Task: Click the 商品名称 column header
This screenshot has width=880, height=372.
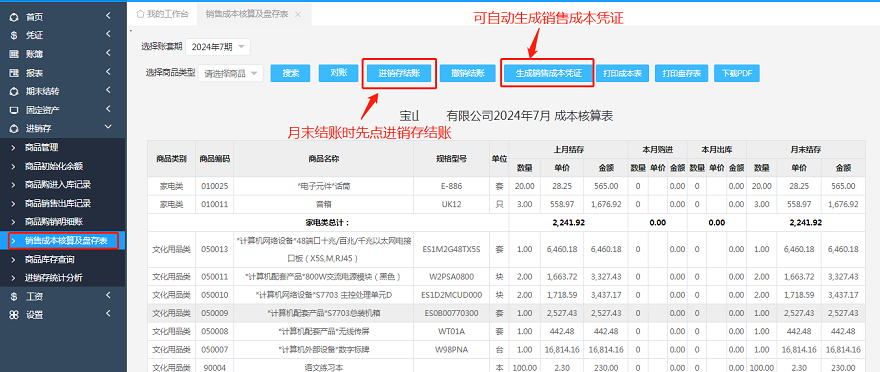Action: pos(323,159)
